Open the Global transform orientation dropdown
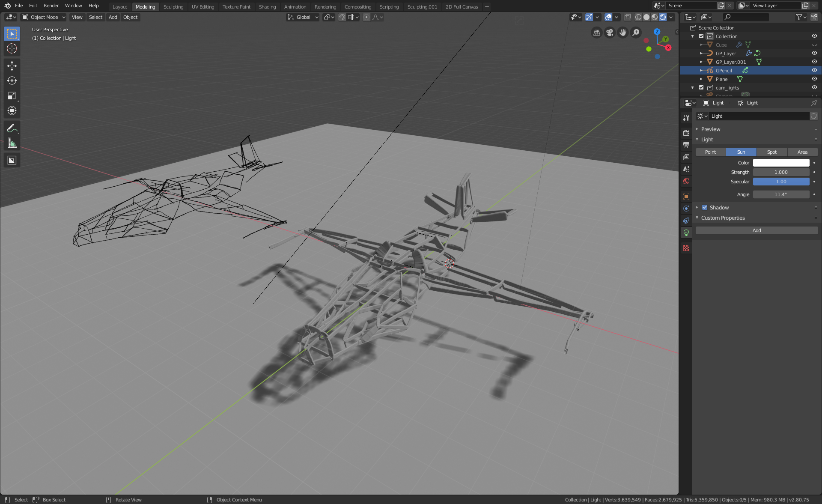 (303, 17)
